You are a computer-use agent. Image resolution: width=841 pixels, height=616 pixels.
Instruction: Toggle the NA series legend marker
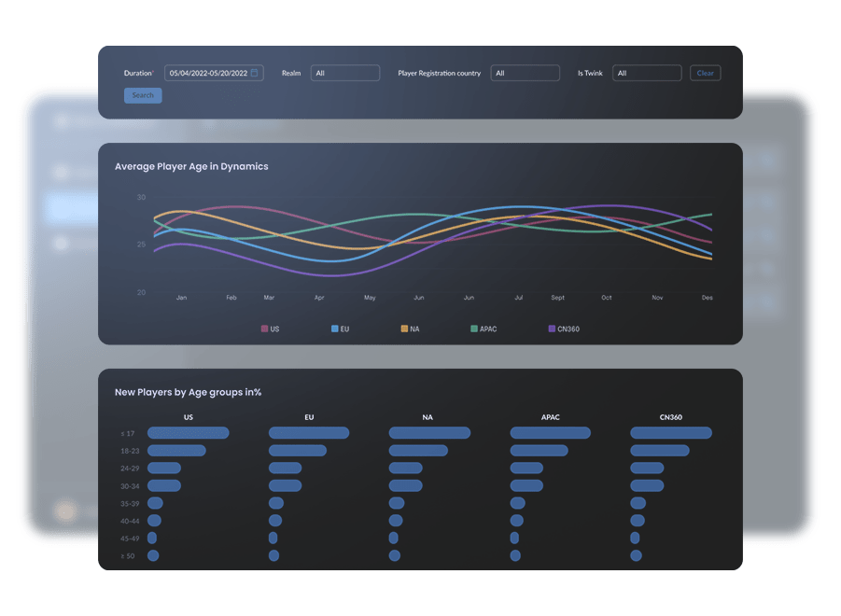coord(404,329)
